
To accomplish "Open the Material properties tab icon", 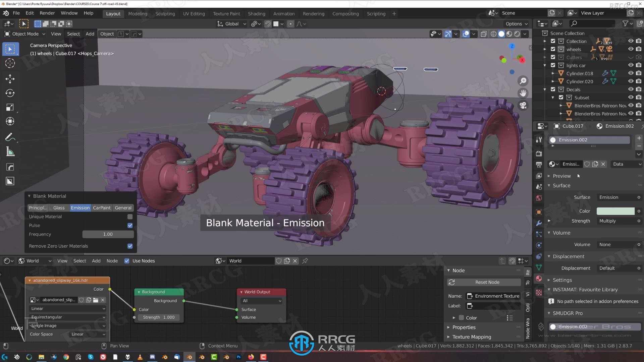I will 539,279.
